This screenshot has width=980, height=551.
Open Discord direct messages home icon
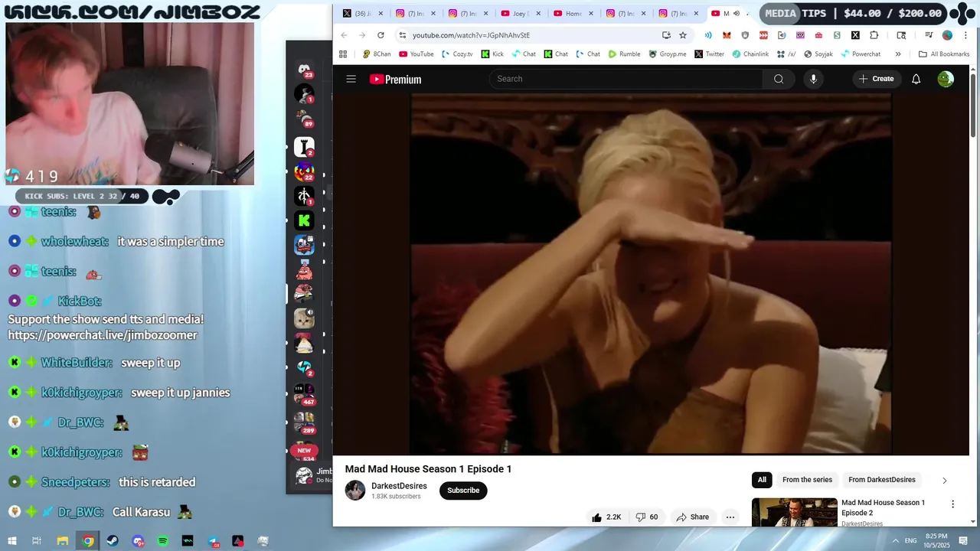tap(304, 69)
